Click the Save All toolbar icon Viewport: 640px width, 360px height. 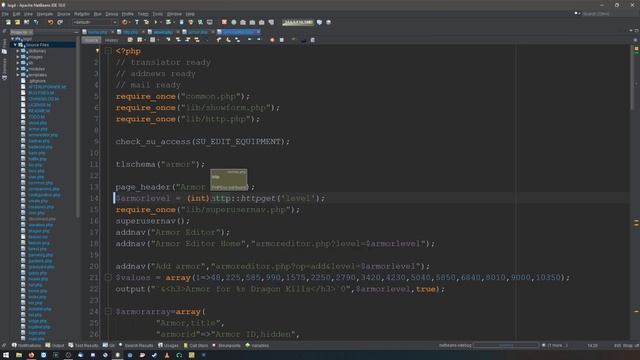[36, 22]
